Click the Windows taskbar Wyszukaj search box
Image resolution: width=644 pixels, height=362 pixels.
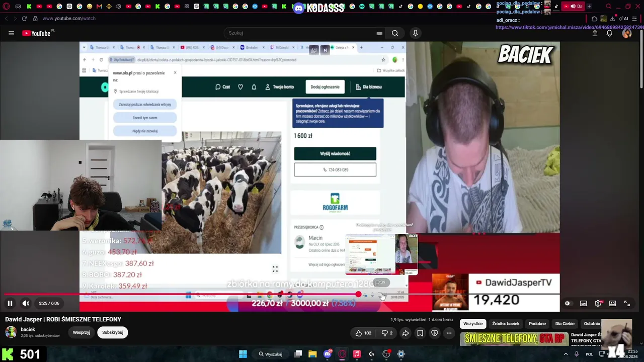[x=271, y=354]
